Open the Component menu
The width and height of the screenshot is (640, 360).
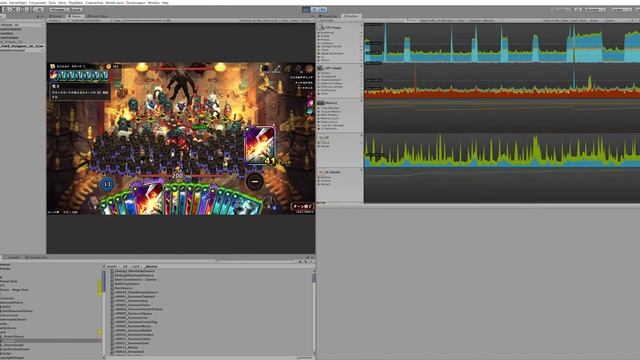(x=37, y=2)
